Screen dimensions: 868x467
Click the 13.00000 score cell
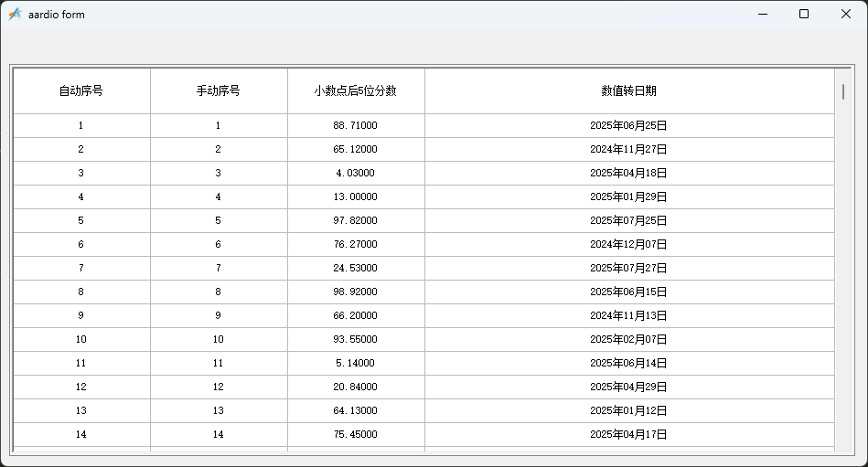pos(356,197)
